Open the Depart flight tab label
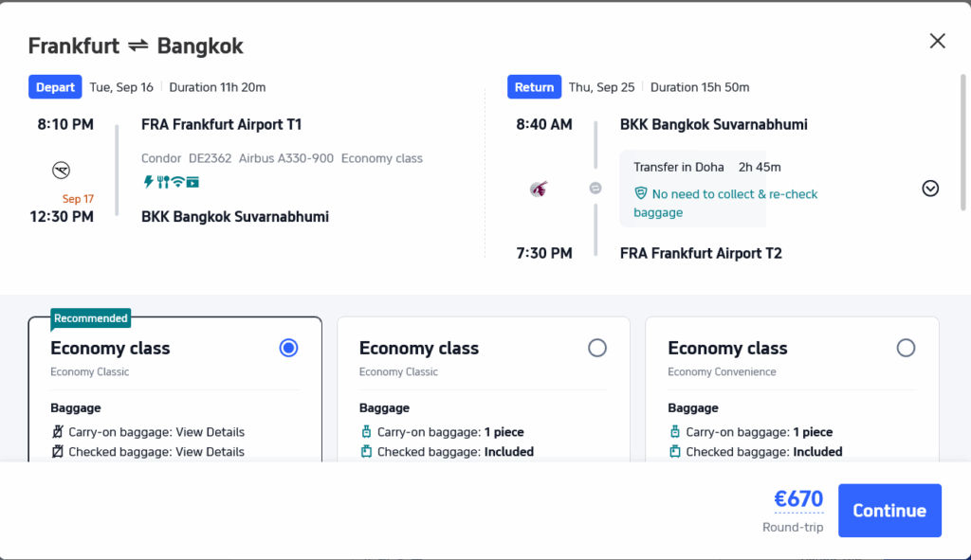This screenshot has width=971, height=560. [55, 87]
